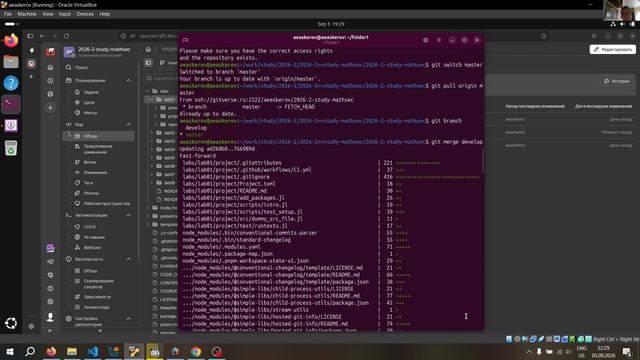
Task: Click the browser back arrow
Action: pos(42,36)
